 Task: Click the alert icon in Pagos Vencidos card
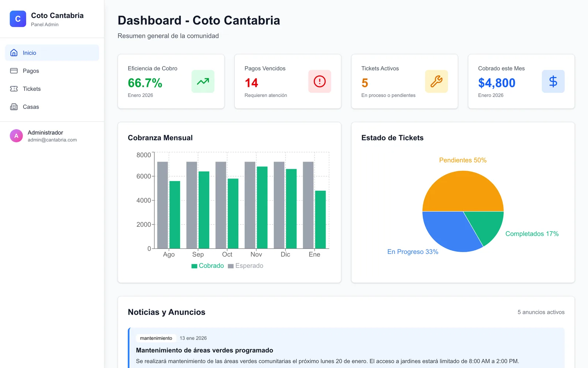pos(320,81)
